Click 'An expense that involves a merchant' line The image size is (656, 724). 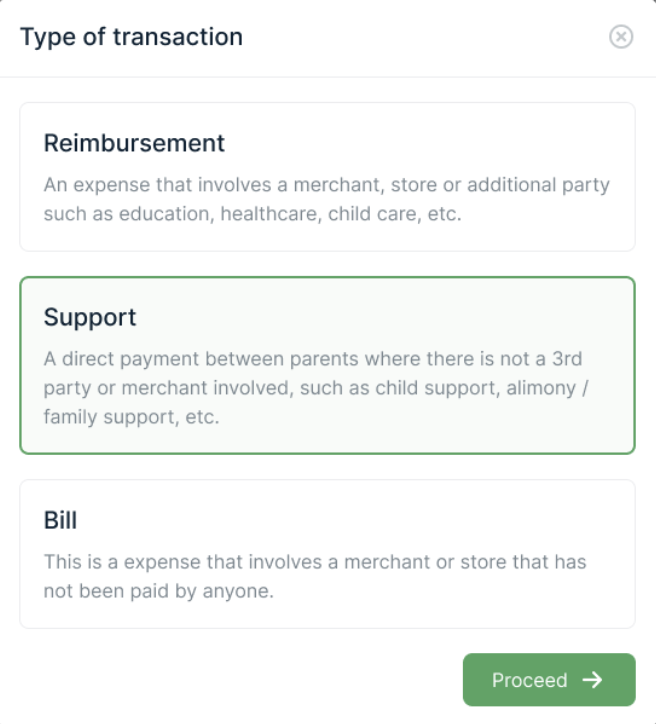click(326, 186)
